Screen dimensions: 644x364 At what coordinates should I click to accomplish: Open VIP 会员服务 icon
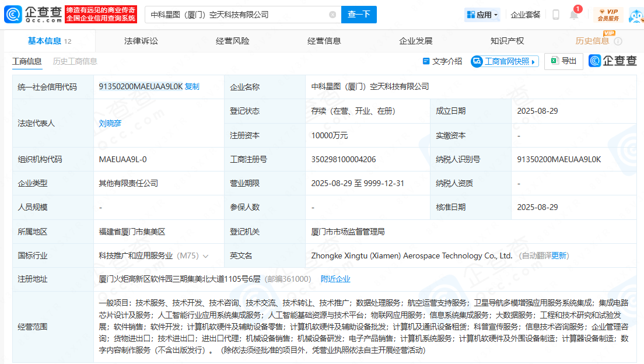pos(608,15)
